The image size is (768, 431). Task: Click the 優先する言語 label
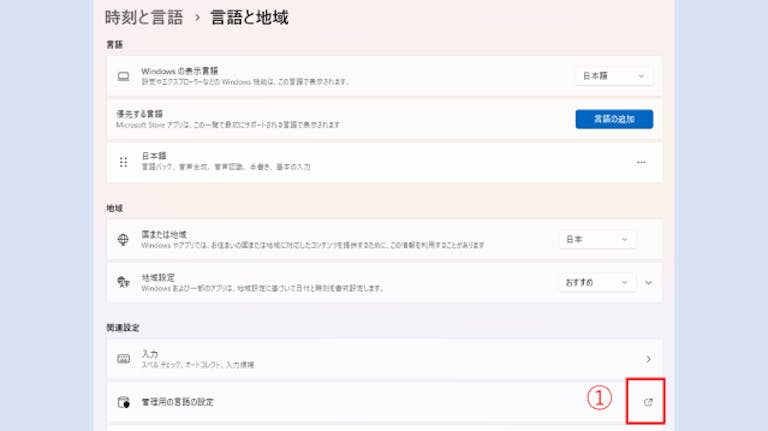click(x=140, y=114)
